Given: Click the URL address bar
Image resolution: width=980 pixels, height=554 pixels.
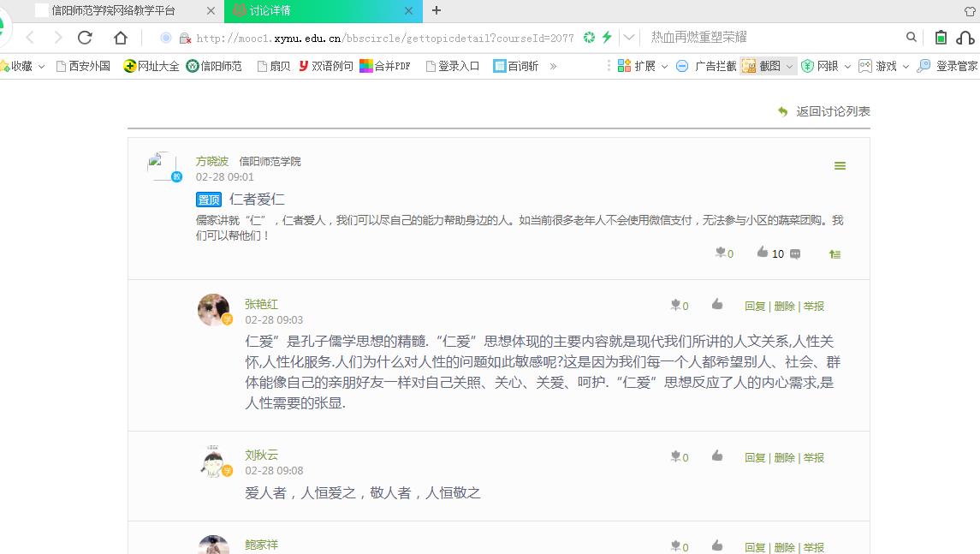Looking at the screenshot, I should click(x=385, y=38).
